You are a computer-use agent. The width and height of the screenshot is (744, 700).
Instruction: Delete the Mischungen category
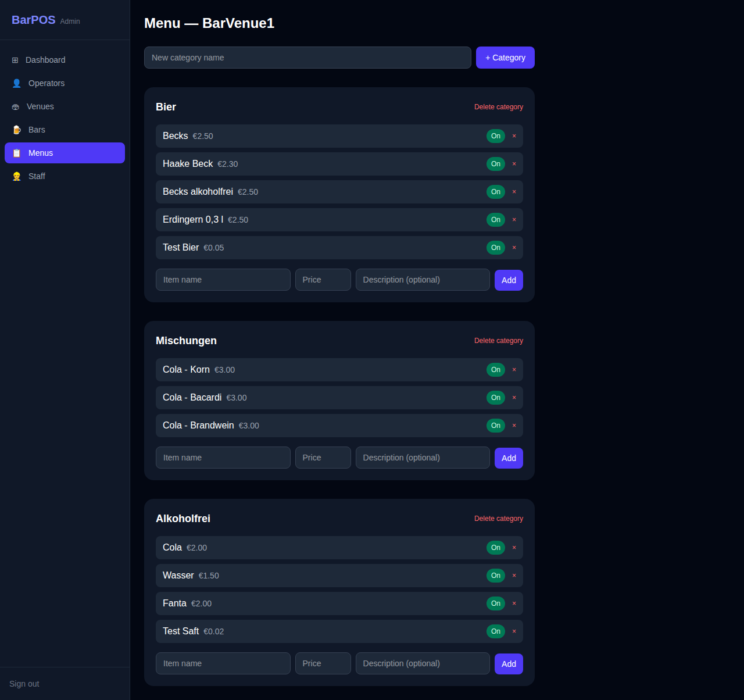click(x=498, y=341)
